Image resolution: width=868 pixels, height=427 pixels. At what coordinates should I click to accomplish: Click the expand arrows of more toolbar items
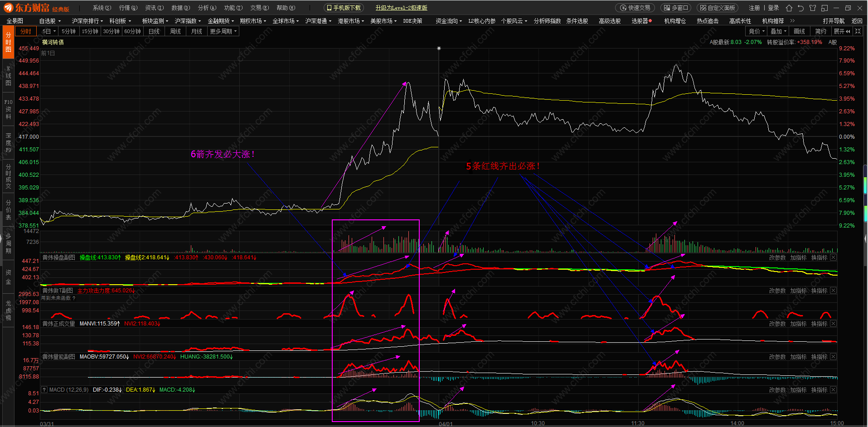[792, 21]
